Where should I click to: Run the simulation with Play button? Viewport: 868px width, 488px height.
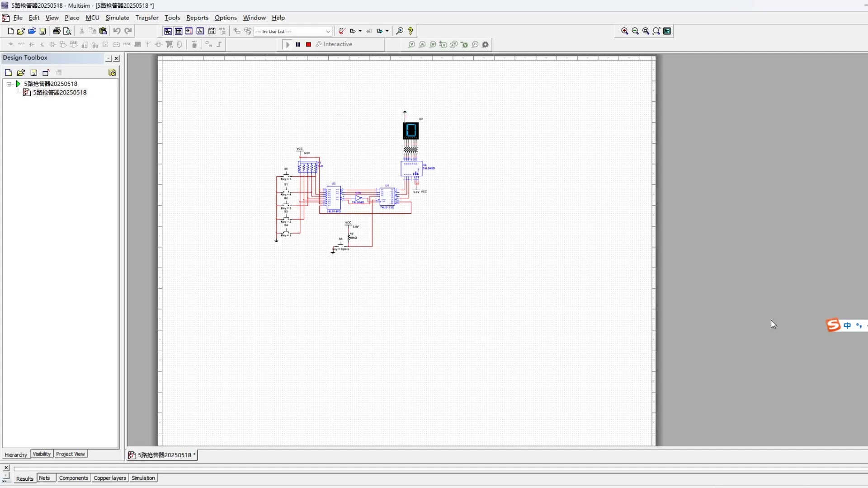coord(288,44)
